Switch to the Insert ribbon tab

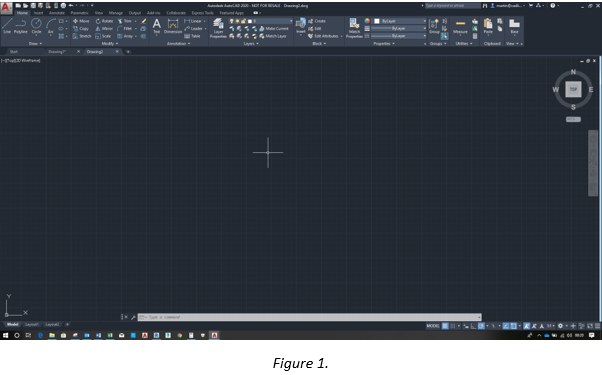pos(38,13)
